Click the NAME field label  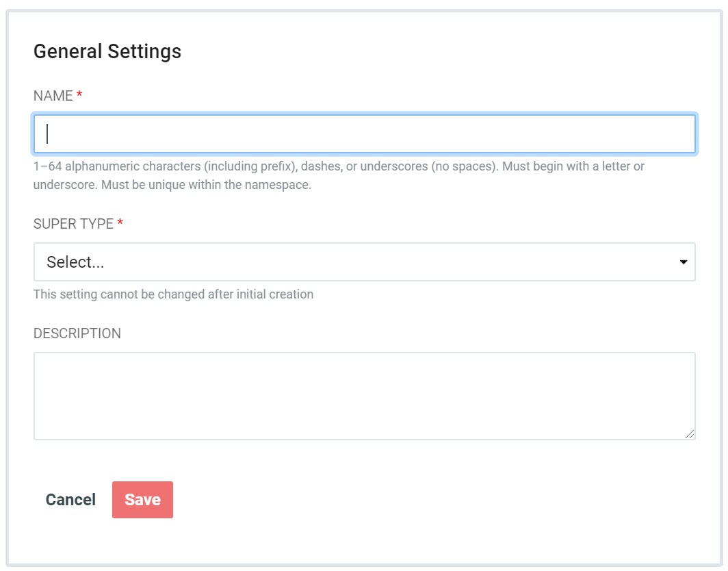coord(53,96)
